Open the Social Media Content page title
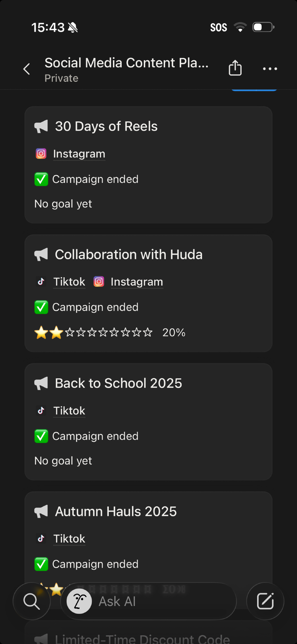This screenshot has width=297, height=644. click(126, 63)
